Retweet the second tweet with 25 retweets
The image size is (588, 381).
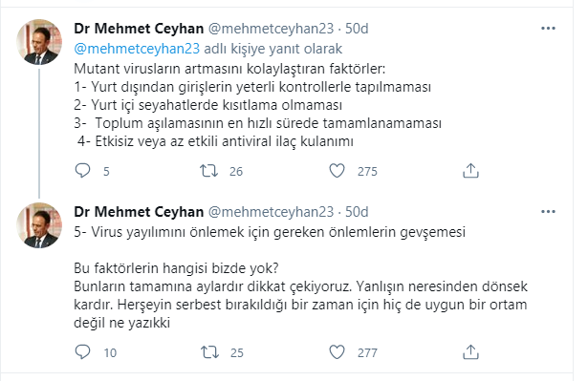209,352
